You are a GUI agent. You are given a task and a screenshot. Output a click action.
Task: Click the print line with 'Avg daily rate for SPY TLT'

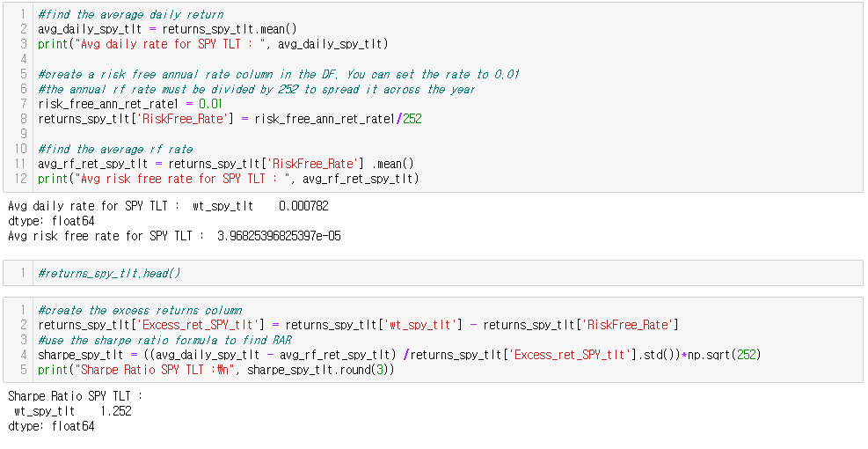tap(213, 44)
